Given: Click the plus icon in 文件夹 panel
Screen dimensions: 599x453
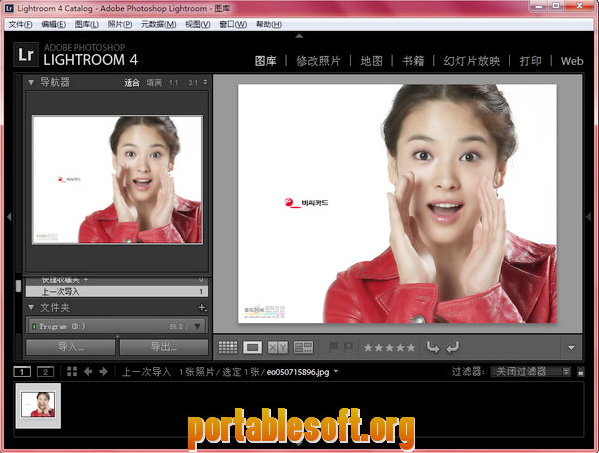Looking at the screenshot, I should tap(202, 307).
